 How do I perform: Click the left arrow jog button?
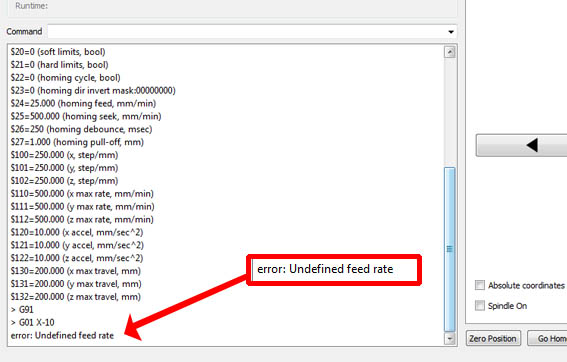(521, 145)
